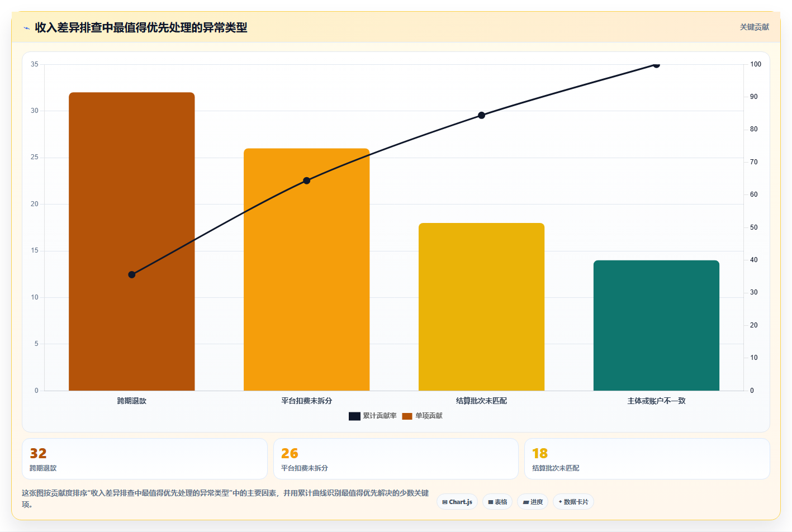792x532 pixels.
Task: Select the 主体或账户不一致 teal bar
Action: click(x=656, y=325)
